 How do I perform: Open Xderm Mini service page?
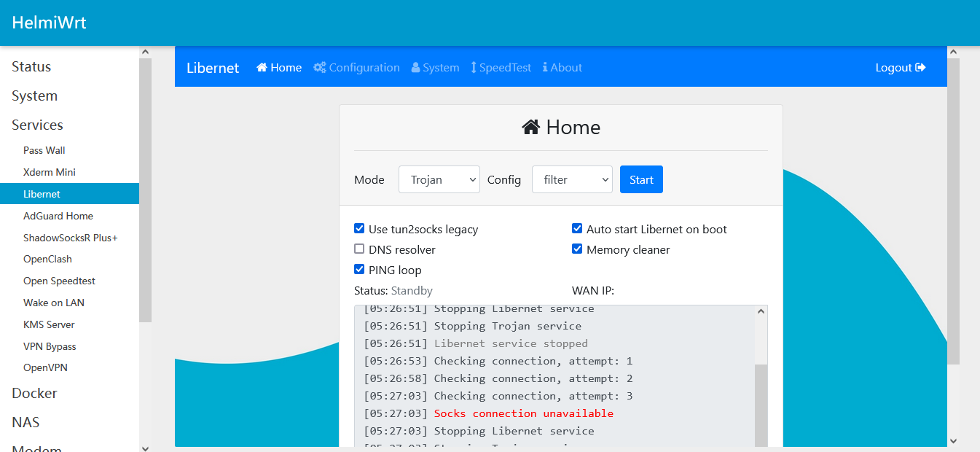(x=50, y=172)
